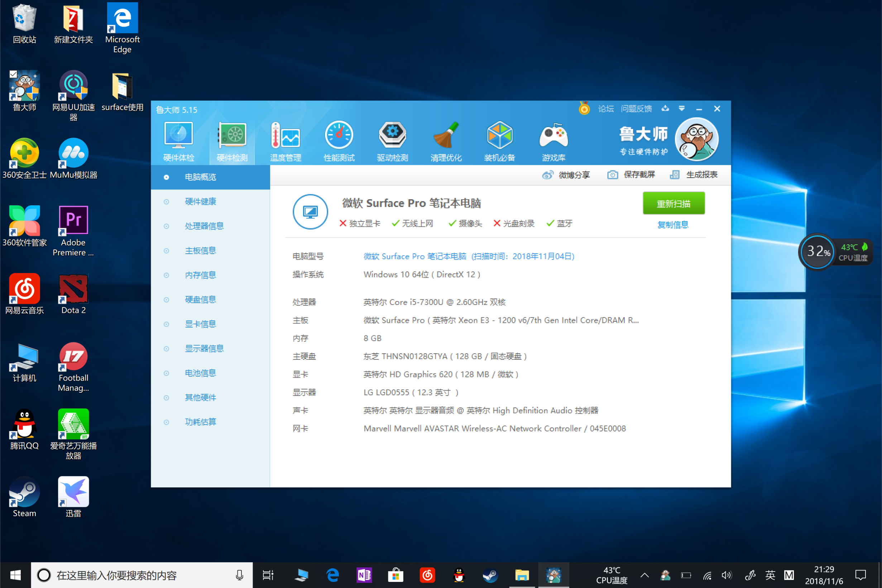Click the 微软 Surface Pro model scan link
Screen dimensions: 882x588
(x=469, y=257)
